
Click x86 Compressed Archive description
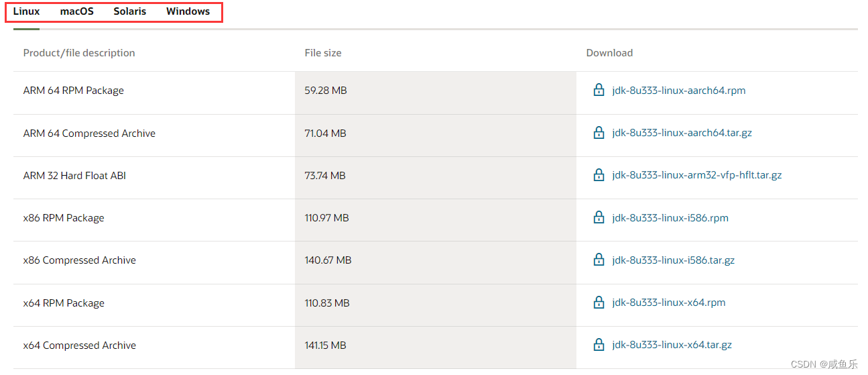point(80,260)
